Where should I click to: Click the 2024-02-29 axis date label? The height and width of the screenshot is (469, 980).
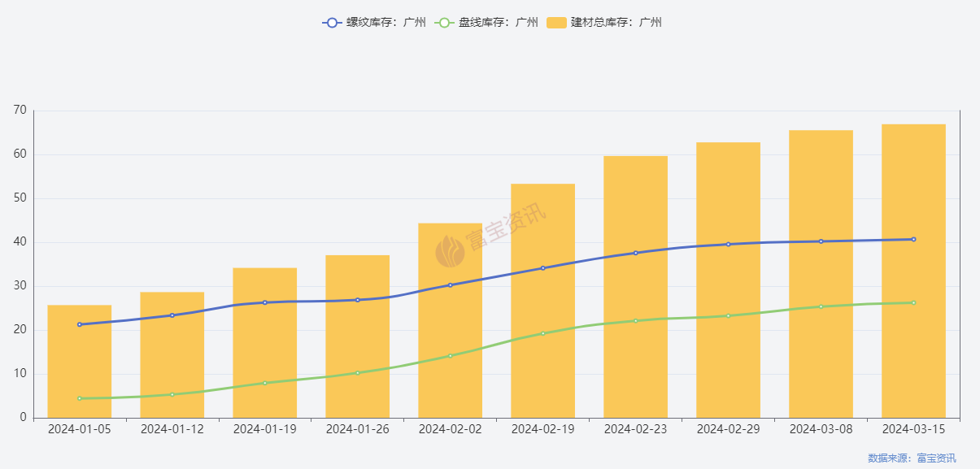pyautogui.click(x=729, y=429)
